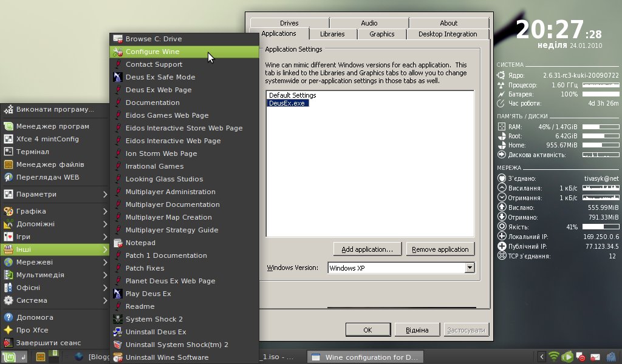The width and height of the screenshot is (622, 364).
Task: Click the green update tray icon
Action: click(x=567, y=357)
